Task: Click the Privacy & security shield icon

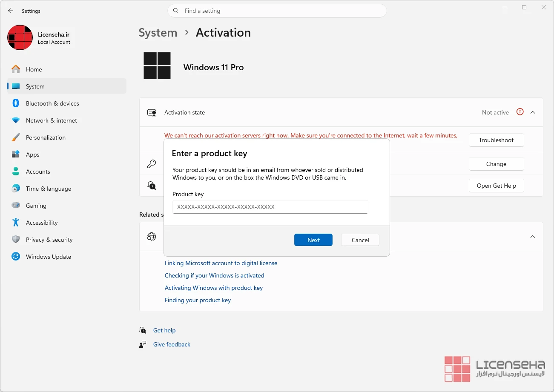Action: click(16, 240)
